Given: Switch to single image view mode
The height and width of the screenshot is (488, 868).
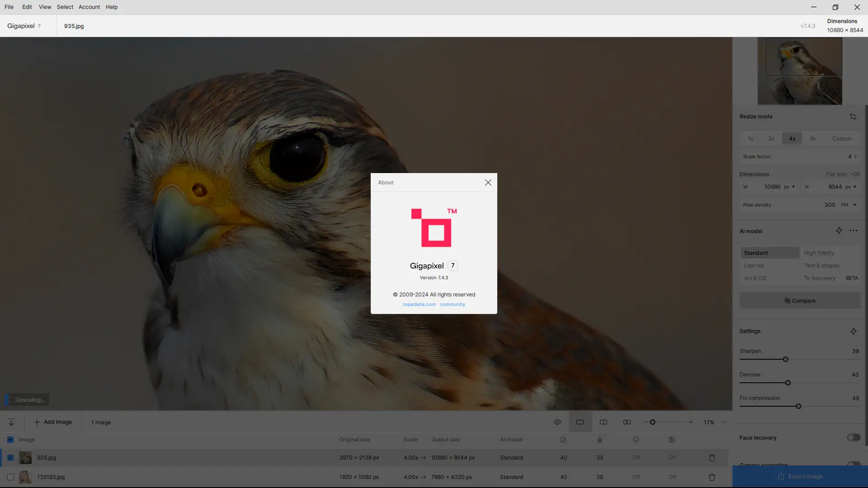Looking at the screenshot, I should pyautogui.click(x=580, y=422).
